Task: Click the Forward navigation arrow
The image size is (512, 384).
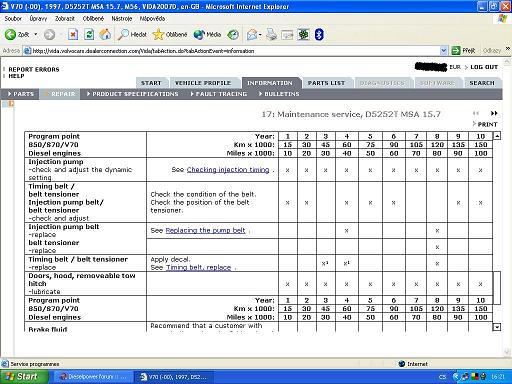Action: click(49, 34)
